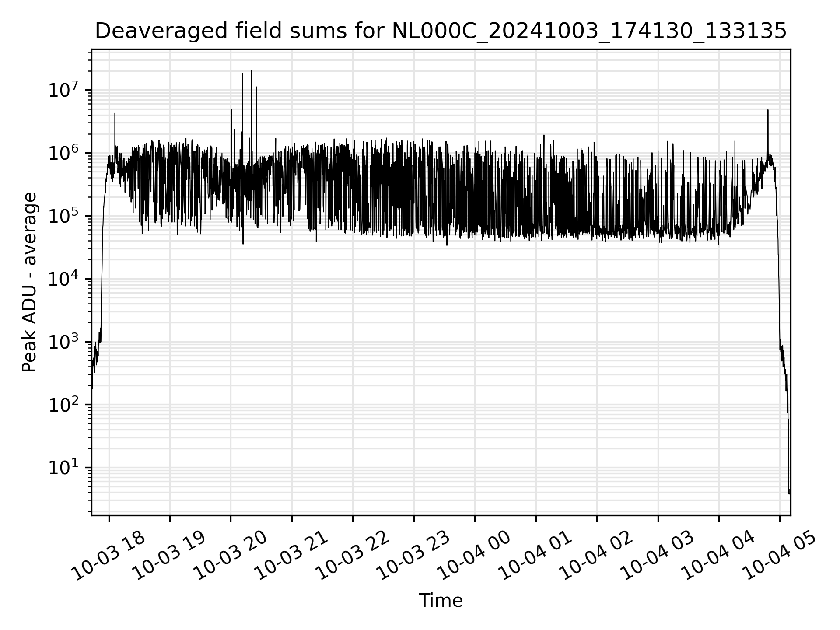Click the y-axis tick label 10^5
This screenshot has height=630, width=840.
pyautogui.click(x=63, y=216)
